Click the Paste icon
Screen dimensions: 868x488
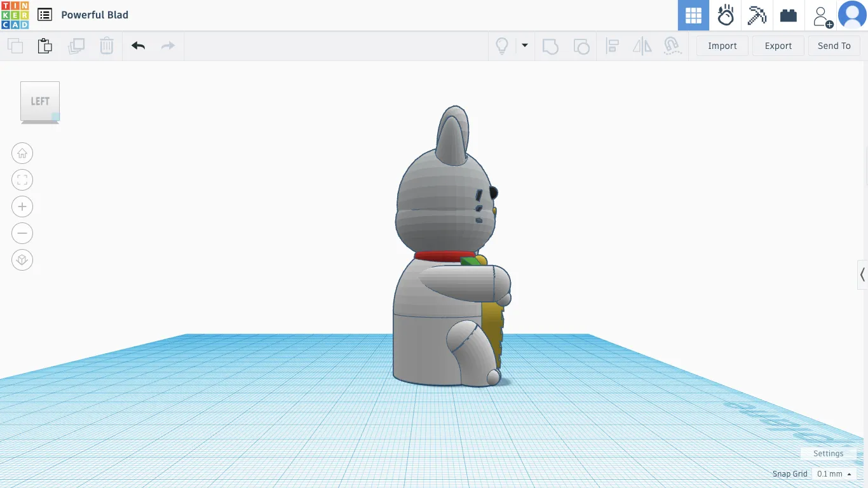(x=44, y=46)
